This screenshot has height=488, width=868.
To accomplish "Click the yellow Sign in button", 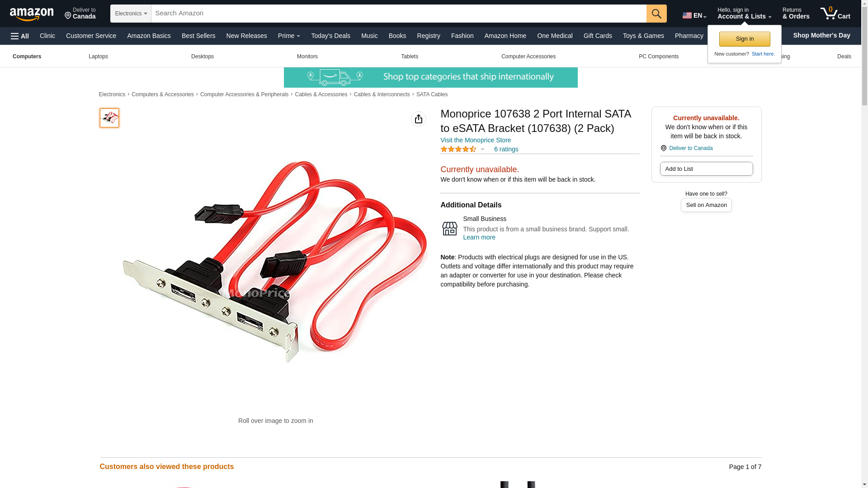I will coord(745,39).
